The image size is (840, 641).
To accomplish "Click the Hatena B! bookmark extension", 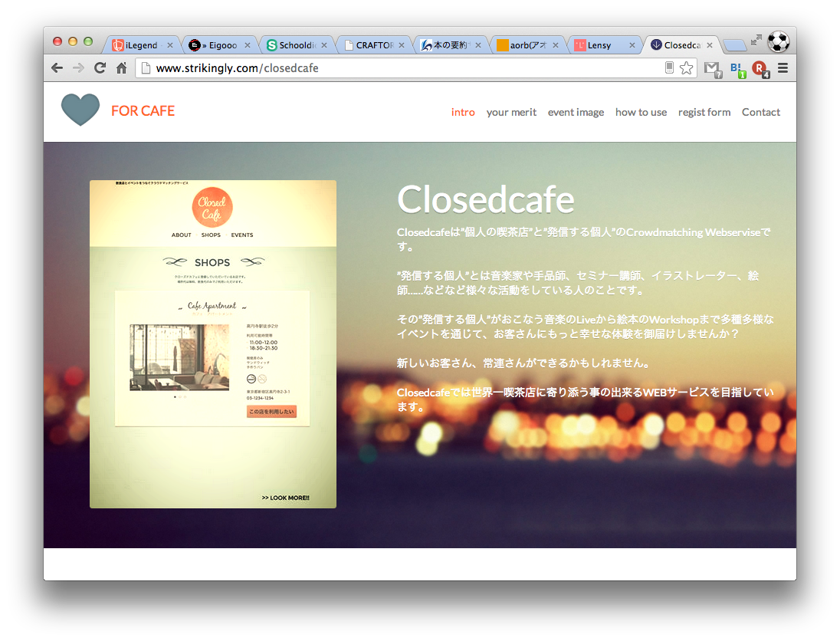I will click(x=737, y=68).
